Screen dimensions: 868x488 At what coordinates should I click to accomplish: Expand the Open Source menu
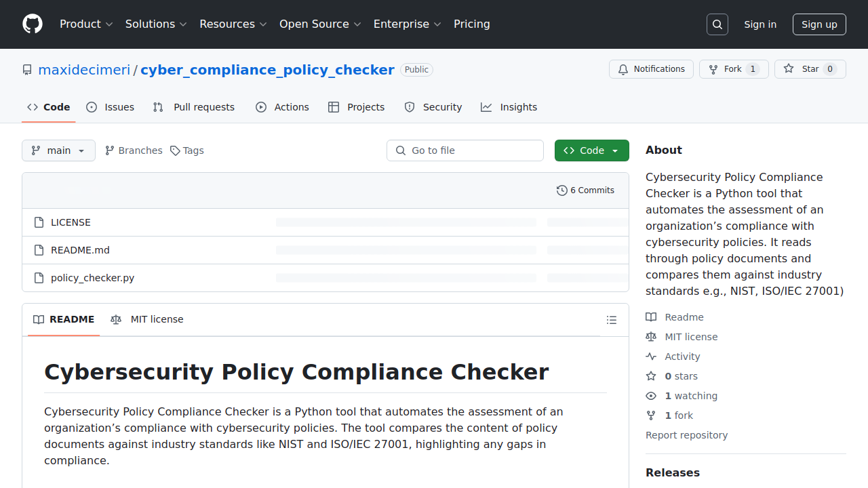point(320,24)
